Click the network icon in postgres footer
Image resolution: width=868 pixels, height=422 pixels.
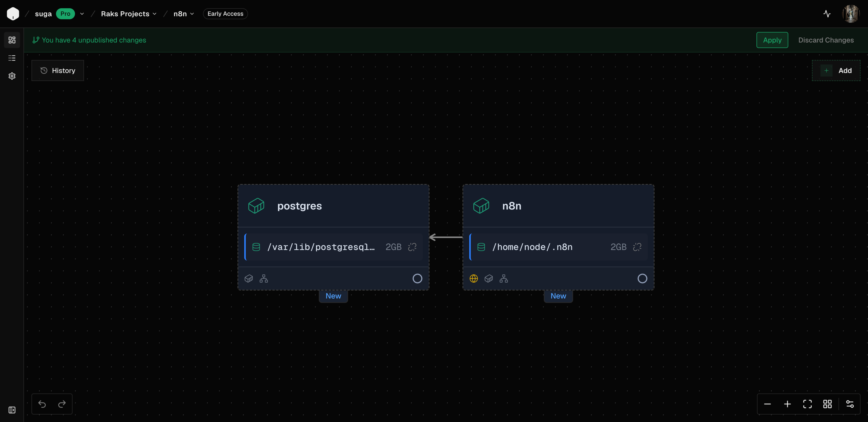(264, 278)
